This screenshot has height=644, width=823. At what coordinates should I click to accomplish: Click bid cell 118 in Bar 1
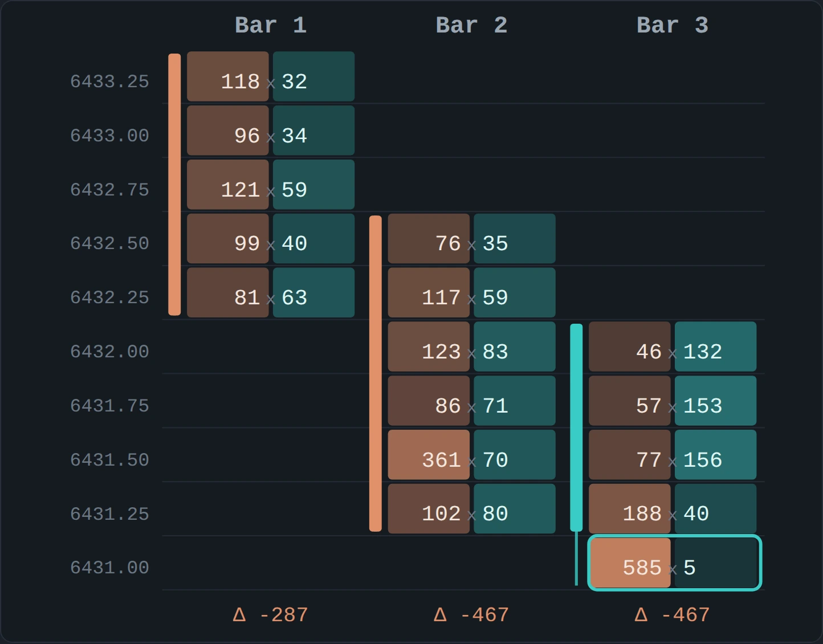click(228, 76)
